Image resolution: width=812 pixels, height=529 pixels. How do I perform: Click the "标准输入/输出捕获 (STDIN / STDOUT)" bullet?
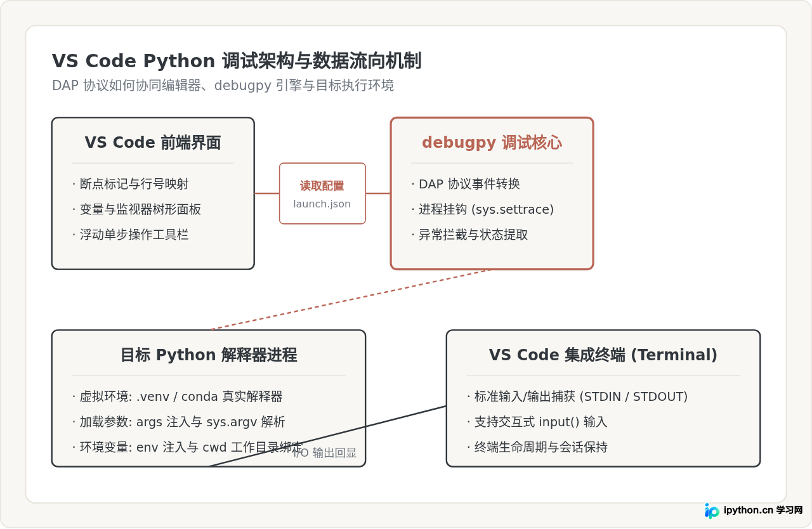(577, 396)
